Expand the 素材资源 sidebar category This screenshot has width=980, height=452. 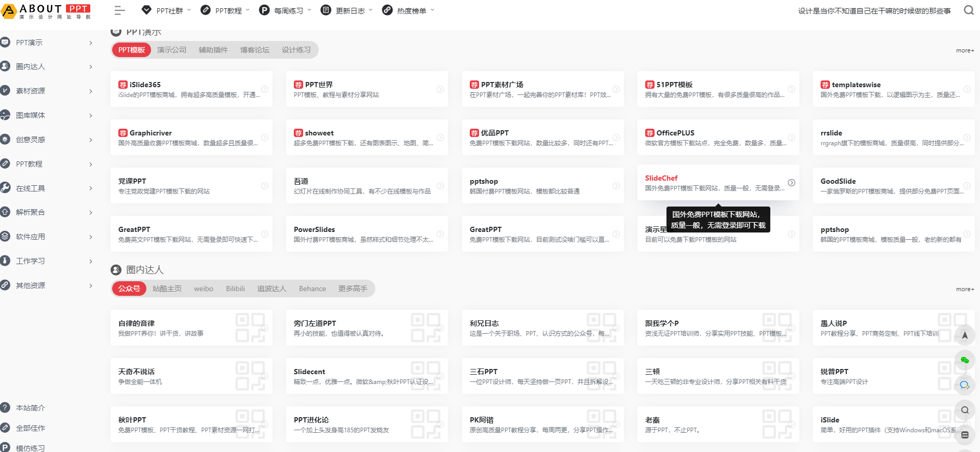(47, 91)
